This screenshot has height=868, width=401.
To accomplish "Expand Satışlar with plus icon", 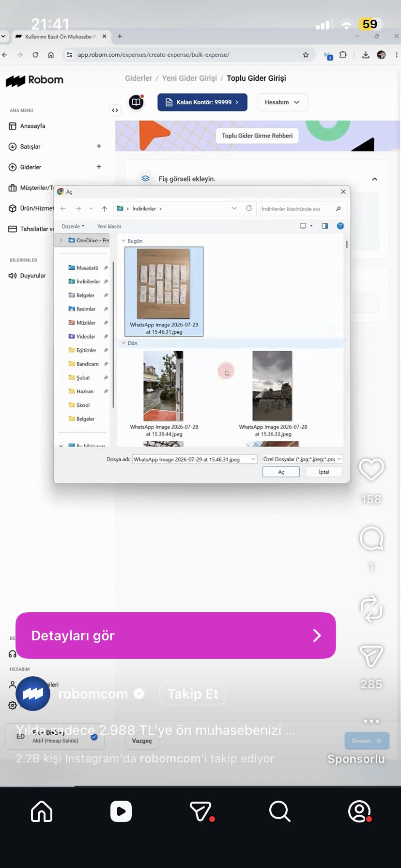I will [99, 146].
